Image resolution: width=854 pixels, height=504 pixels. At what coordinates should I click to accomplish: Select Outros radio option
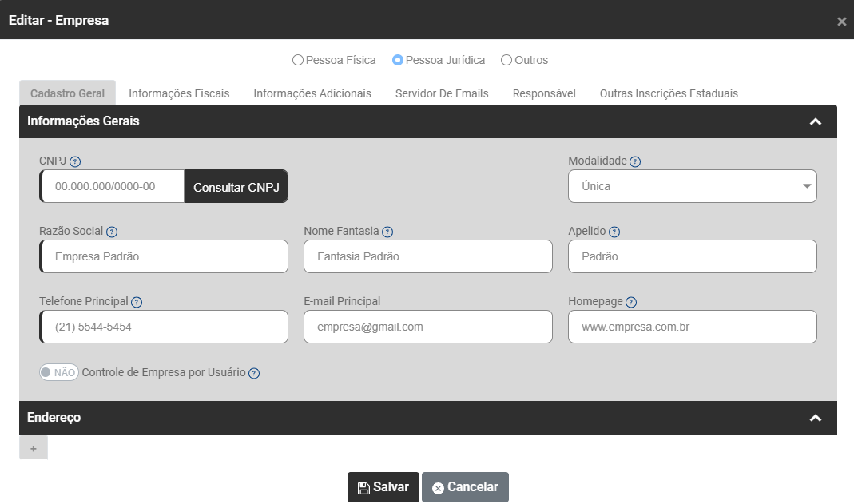point(506,61)
